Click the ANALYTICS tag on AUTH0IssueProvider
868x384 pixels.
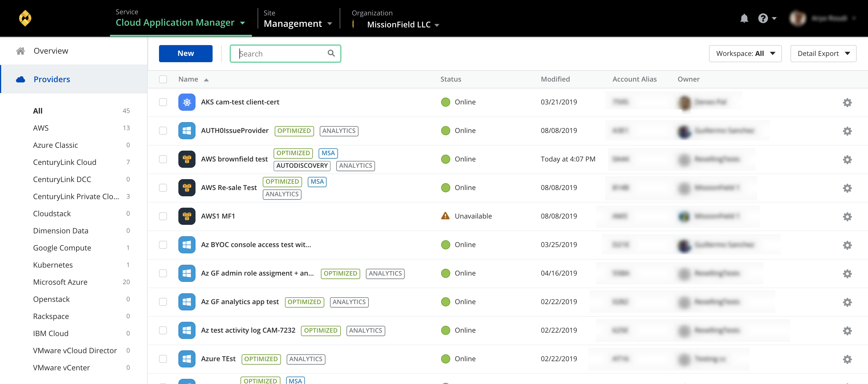[339, 131]
